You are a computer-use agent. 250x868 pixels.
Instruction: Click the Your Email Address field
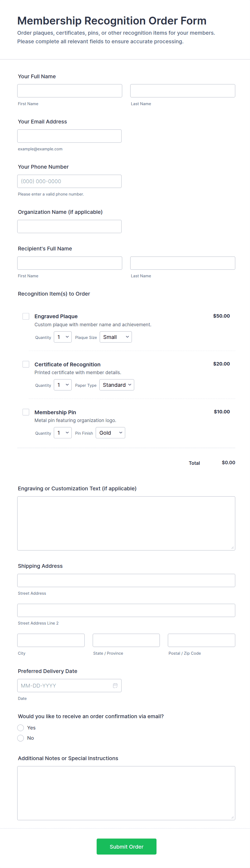point(69,136)
